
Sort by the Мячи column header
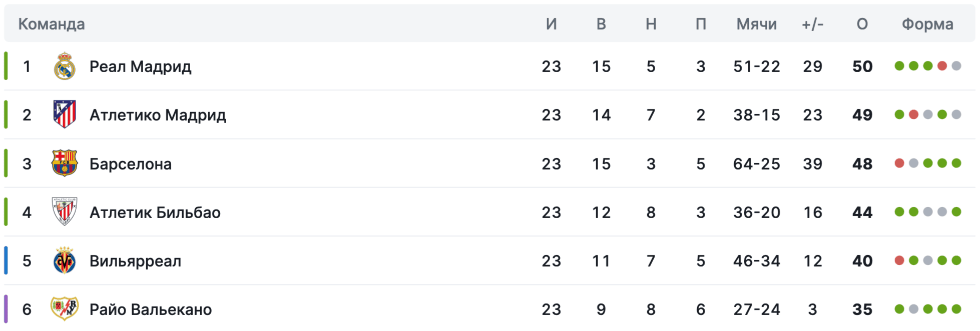click(756, 24)
